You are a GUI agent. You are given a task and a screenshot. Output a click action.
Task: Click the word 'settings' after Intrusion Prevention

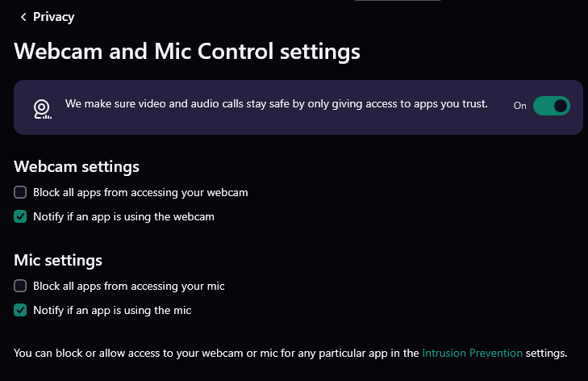pos(547,353)
